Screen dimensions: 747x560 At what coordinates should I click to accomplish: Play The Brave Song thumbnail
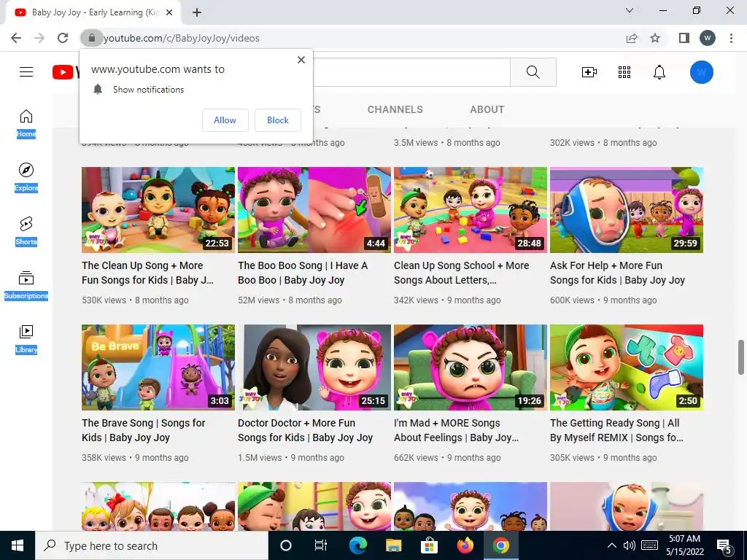click(158, 367)
